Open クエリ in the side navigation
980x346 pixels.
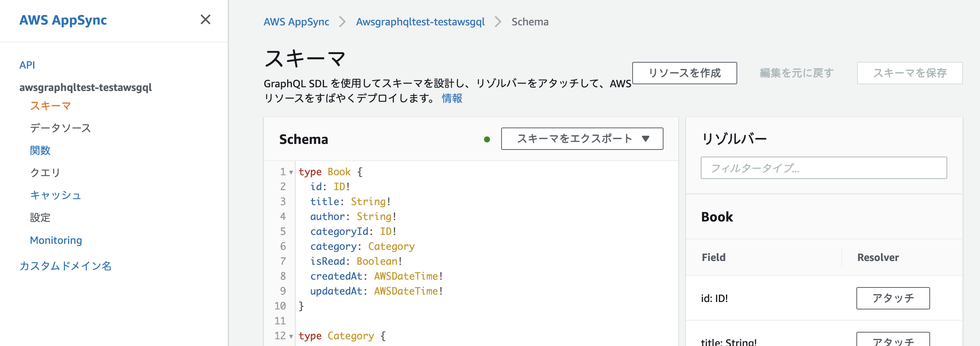[45, 173]
